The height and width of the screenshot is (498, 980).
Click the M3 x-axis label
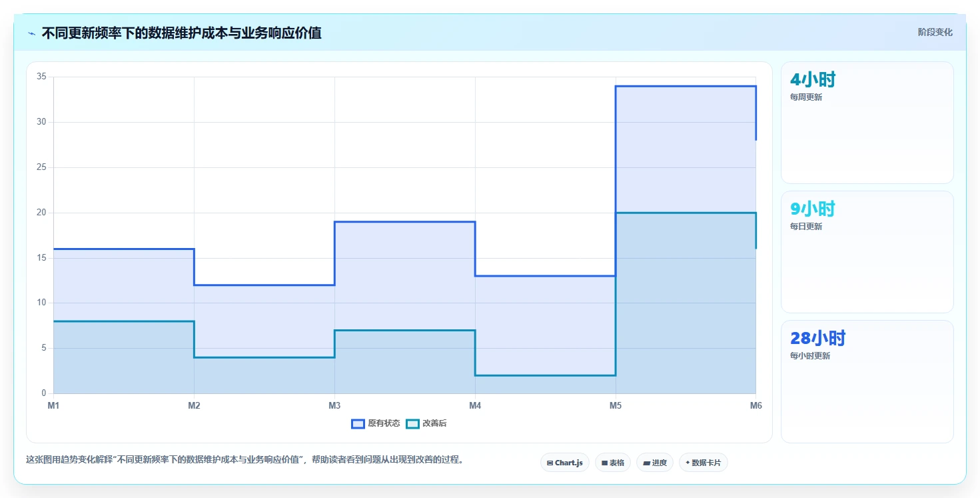(334, 405)
